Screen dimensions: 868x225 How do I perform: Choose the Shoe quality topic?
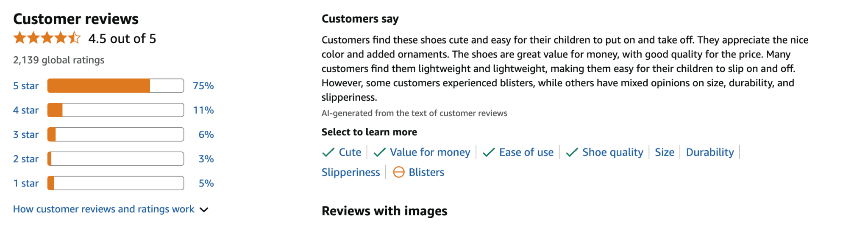tap(612, 152)
